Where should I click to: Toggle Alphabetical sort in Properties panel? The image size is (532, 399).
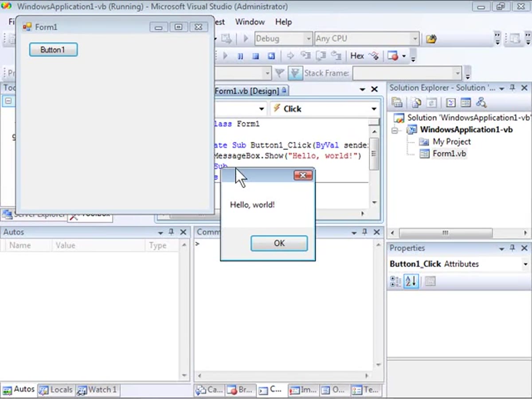pyautogui.click(x=411, y=281)
